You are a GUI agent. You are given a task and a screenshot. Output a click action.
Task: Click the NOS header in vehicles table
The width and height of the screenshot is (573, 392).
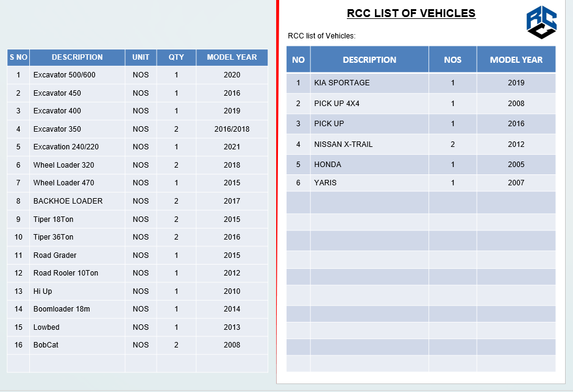pos(452,60)
